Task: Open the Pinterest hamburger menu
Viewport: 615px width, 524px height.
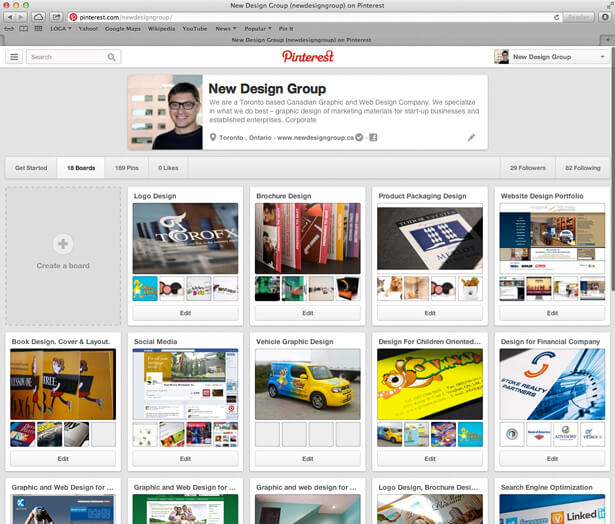Action: (x=14, y=57)
